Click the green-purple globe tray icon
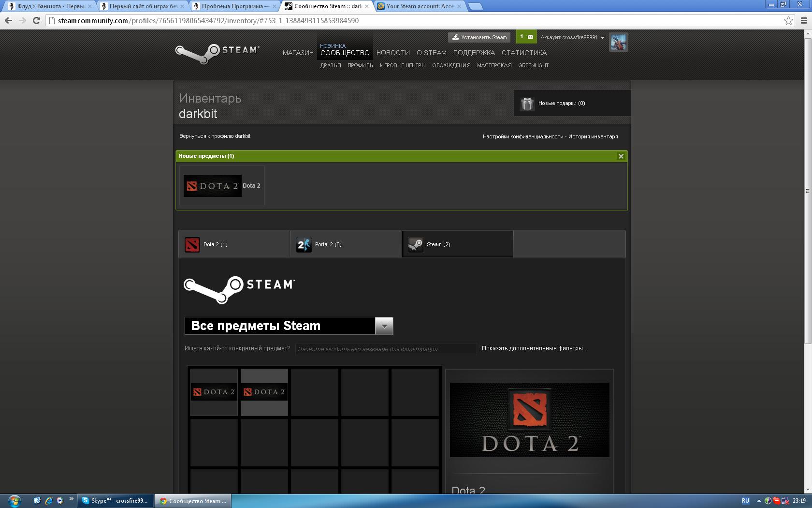812x508 pixels. [768, 501]
